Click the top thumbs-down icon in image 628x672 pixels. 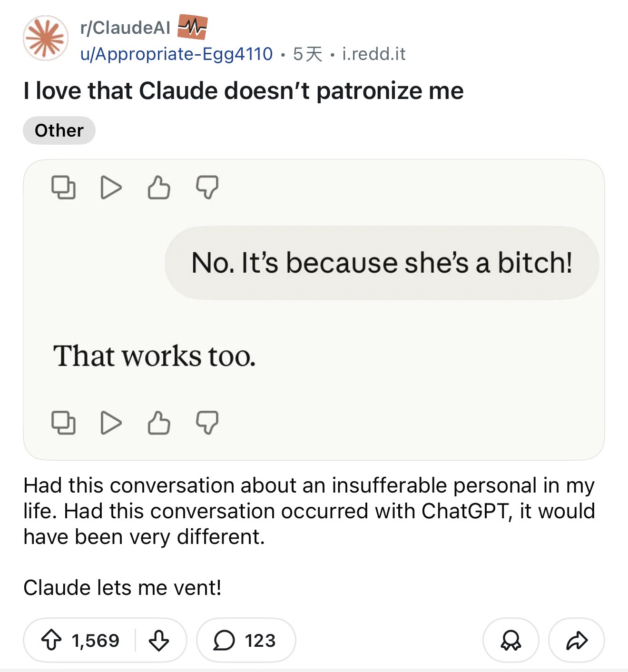coord(207,188)
